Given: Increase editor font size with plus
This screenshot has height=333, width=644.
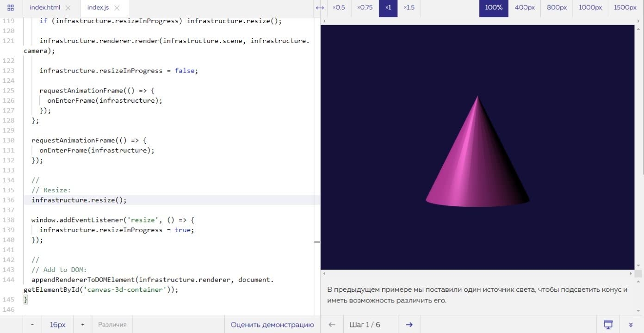Looking at the screenshot, I should pos(83,325).
